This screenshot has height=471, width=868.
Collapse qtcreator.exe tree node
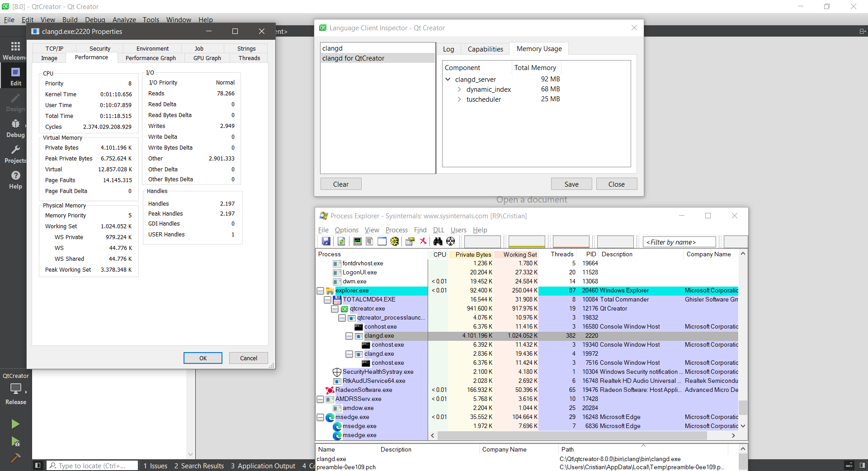tap(335, 309)
